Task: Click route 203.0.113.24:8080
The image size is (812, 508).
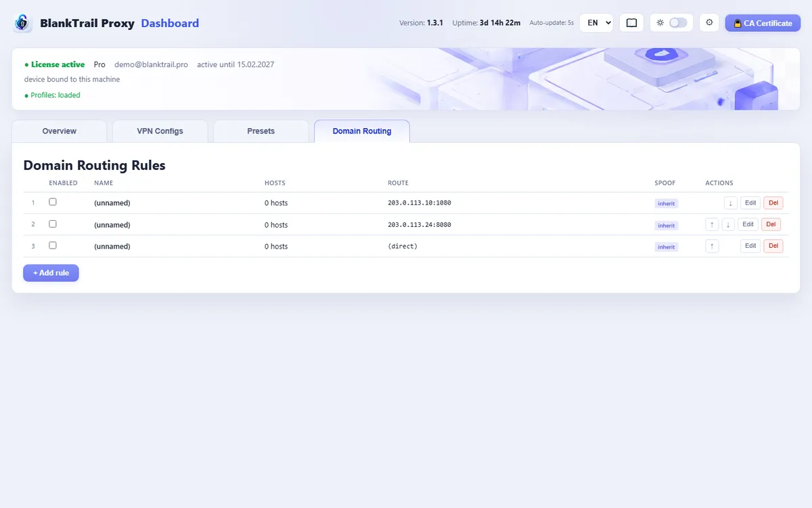Action: click(x=420, y=225)
